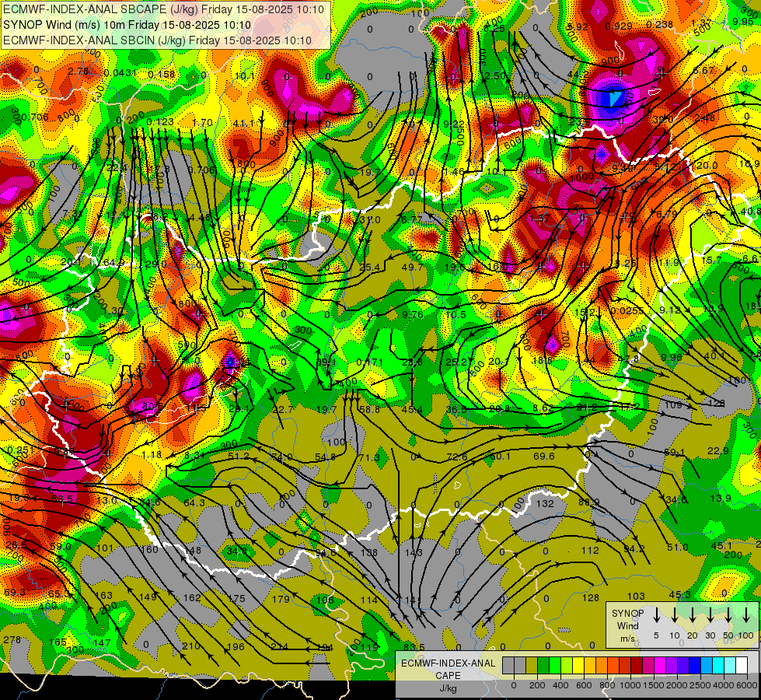Click the 71.3 map value

click(369, 458)
